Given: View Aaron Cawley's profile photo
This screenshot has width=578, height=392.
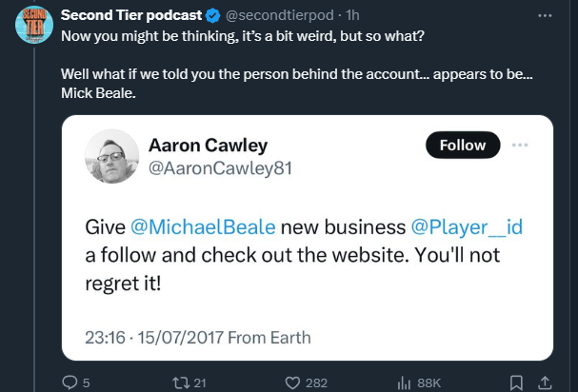Looking at the screenshot, I should [112, 156].
